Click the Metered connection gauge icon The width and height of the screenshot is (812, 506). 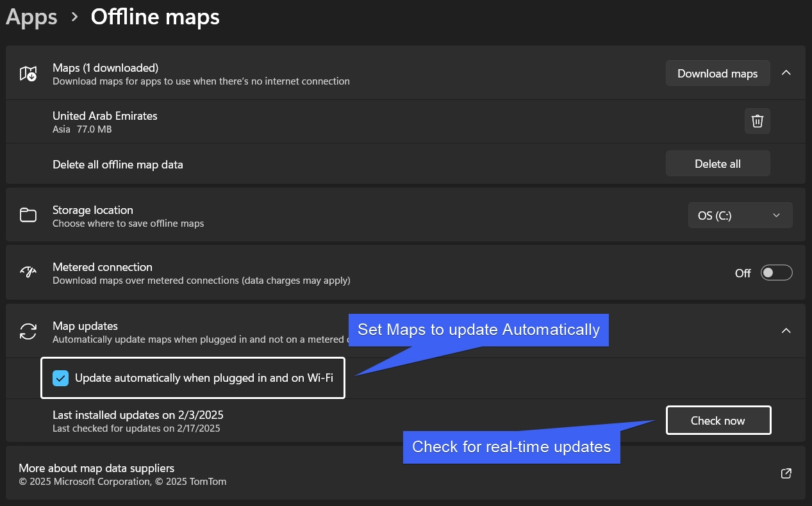(x=28, y=273)
